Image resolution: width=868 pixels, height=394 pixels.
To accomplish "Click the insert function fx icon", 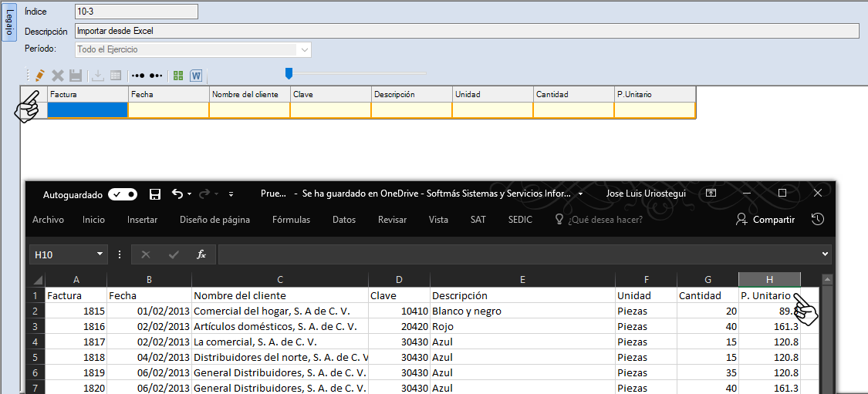I will pyautogui.click(x=201, y=254).
